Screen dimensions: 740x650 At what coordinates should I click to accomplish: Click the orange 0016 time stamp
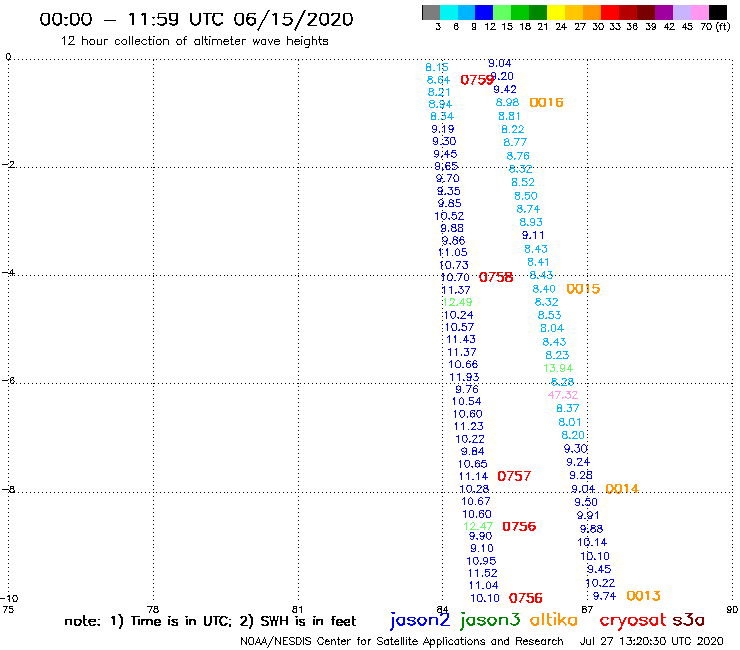[546, 102]
